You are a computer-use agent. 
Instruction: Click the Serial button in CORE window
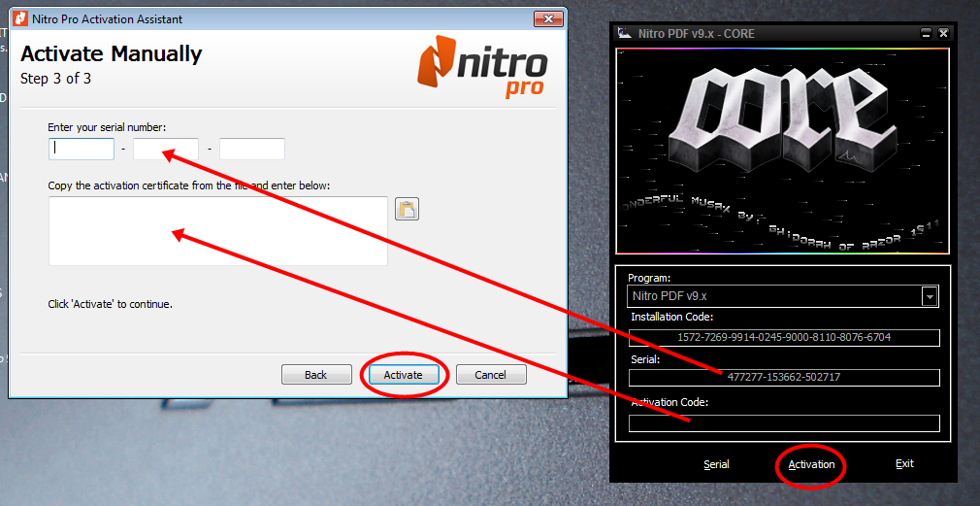[x=716, y=464]
